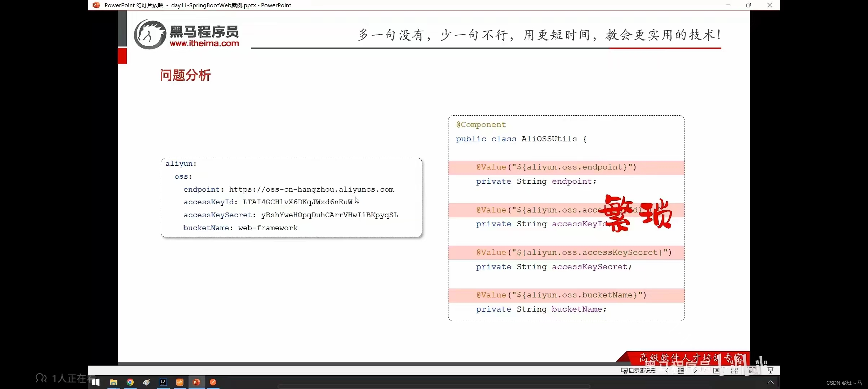
Task: Select the pen annotation icon in slideshow toolbar
Action: [x=707, y=370]
